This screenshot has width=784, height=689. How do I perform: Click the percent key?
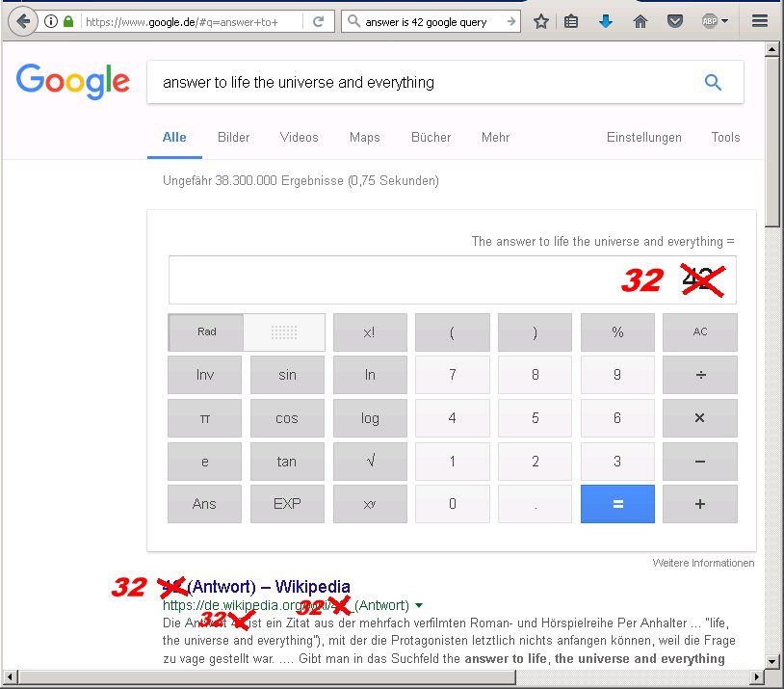(x=617, y=332)
